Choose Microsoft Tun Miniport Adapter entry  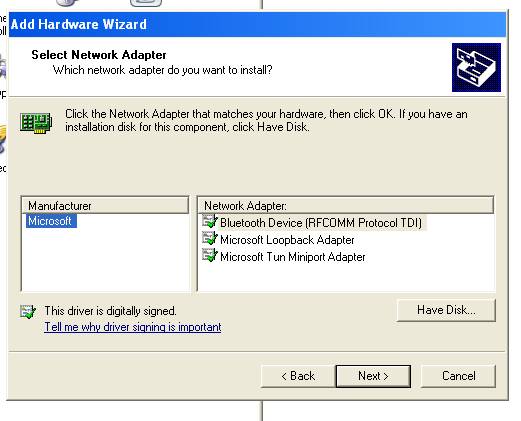point(293,257)
